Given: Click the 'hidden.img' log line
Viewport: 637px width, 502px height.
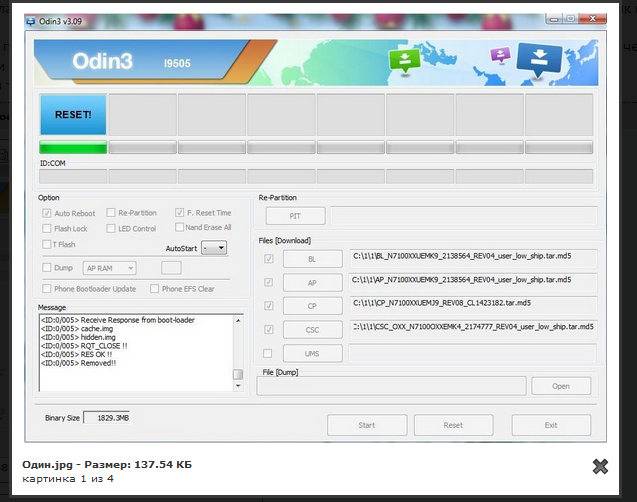Looking at the screenshot, I should [78, 337].
